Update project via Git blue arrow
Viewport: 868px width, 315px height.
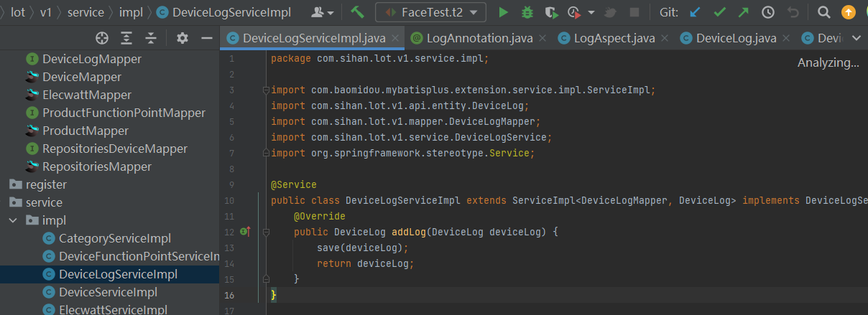pyautogui.click(x=694, y=12)
